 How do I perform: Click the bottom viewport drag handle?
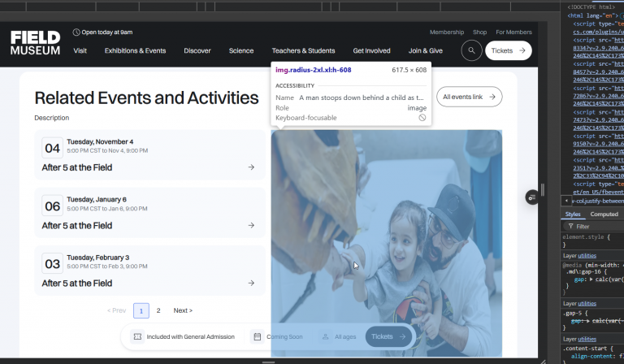269,362
